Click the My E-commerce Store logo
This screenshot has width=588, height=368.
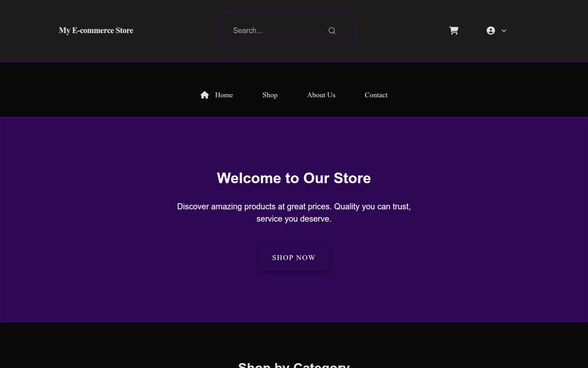click(96, 31)
